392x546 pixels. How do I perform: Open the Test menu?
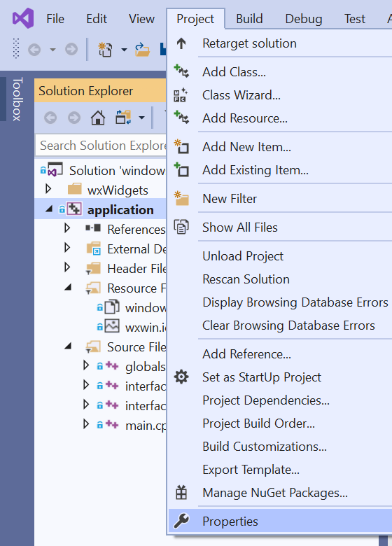pos(355,19)
